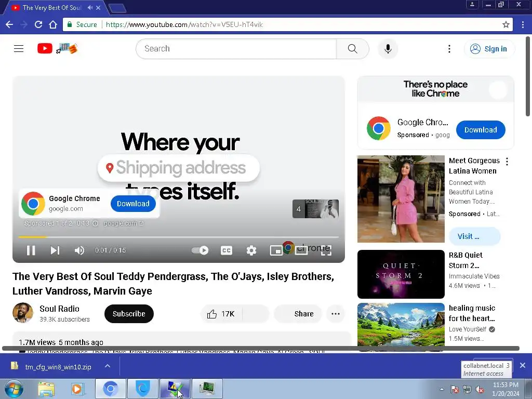Open the Chrome three-dot menu
Viewport: 532px width, 399px height.
[x=523, y=24]
